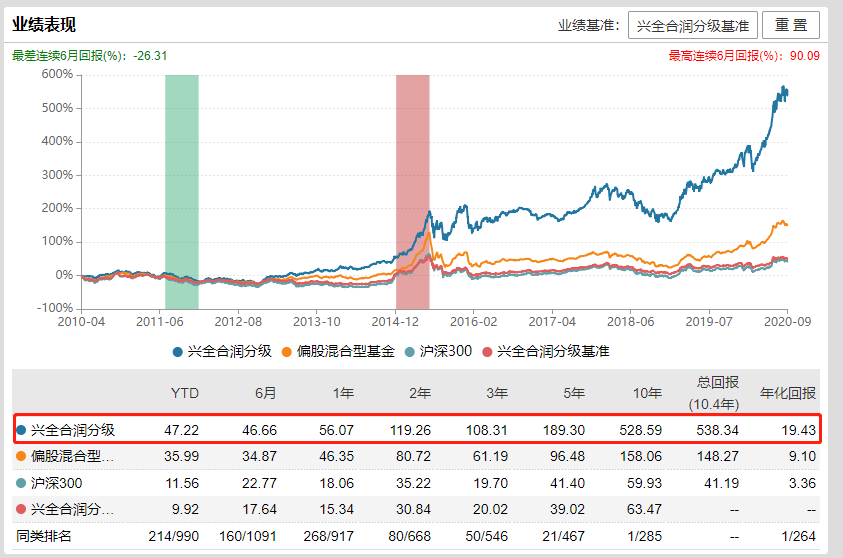Click the 538.34 total return value
Viewport: 843px width, 558px height.
click(x=718, y=431)
